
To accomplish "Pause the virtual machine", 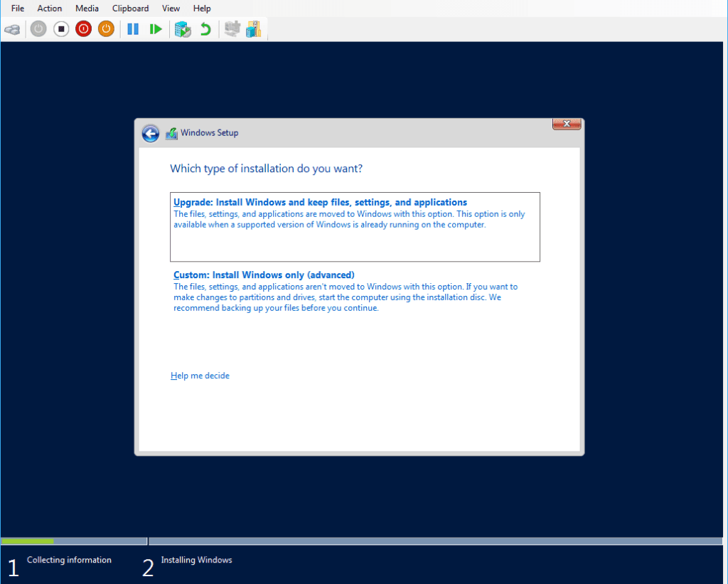I will pyautogui.click(x=133, y=29).
